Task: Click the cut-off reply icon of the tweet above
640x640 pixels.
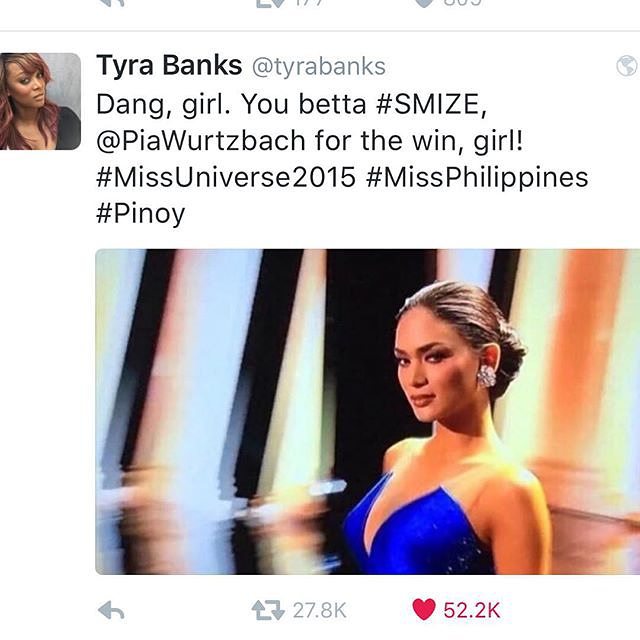Action: pyautogui.click(x=111, y=3)
